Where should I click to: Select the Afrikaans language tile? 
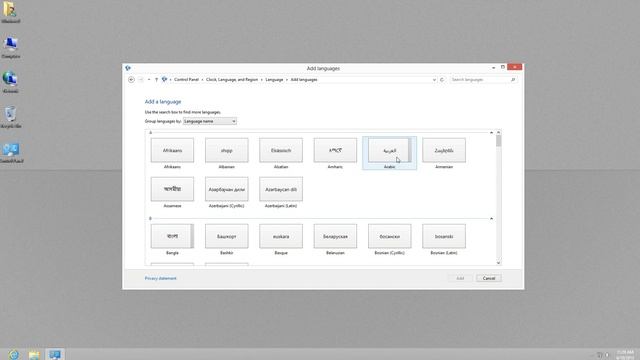tap(172, 153)
